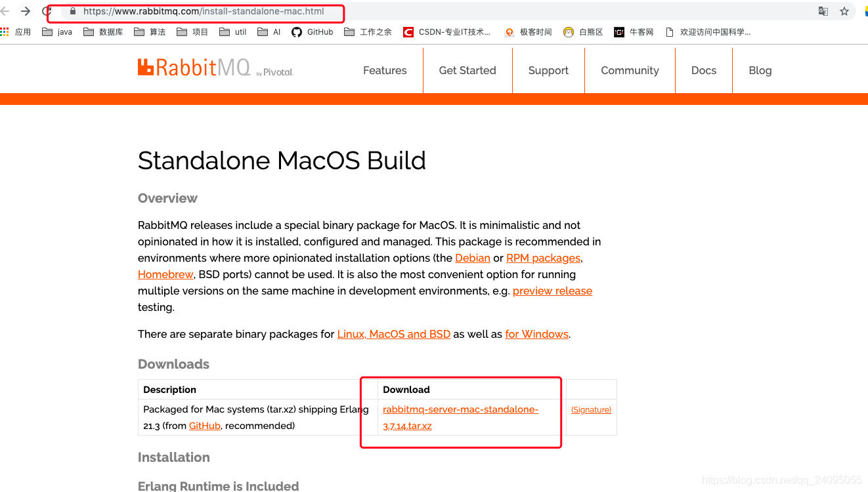
Task: Open the GitHub bookmark
Action: 313,31
